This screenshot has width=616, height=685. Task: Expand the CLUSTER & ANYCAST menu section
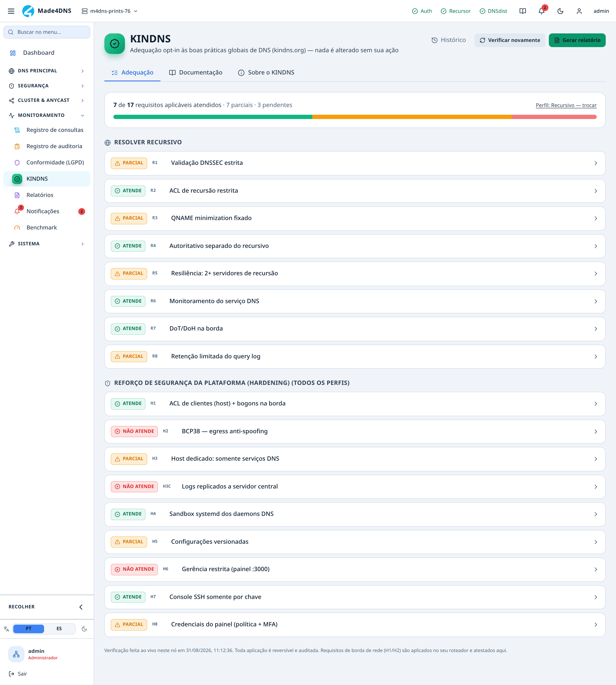47,100
